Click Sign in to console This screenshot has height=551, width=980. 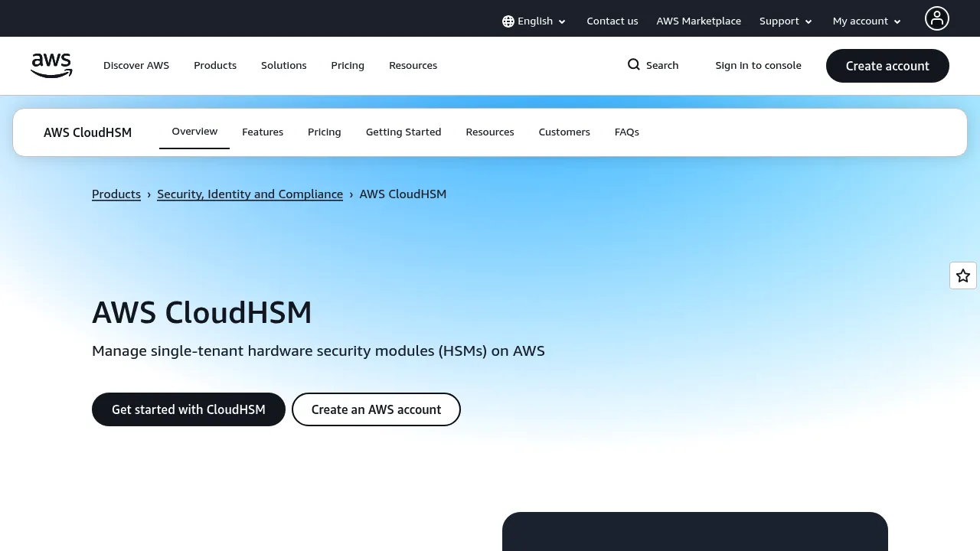tap(758, 66)
